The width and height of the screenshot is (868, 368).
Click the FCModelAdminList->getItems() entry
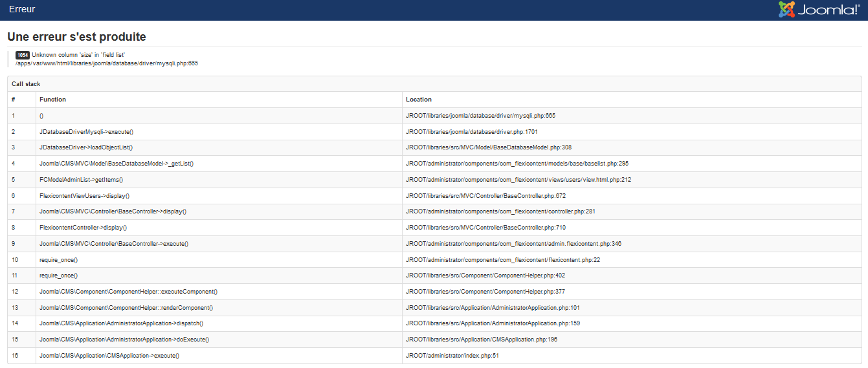(81, 180)
